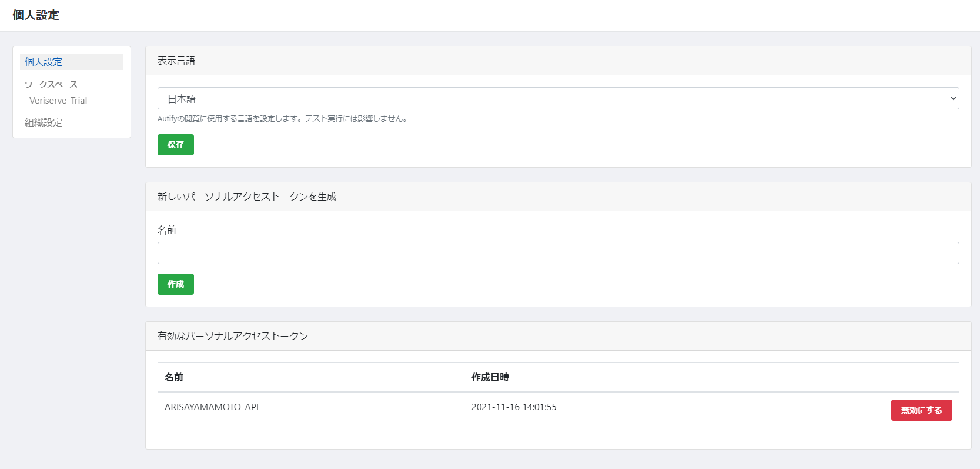This screenshot has width=980, height=469.
Task: Click the 個人設定 page title
Action: click(36, 15)
